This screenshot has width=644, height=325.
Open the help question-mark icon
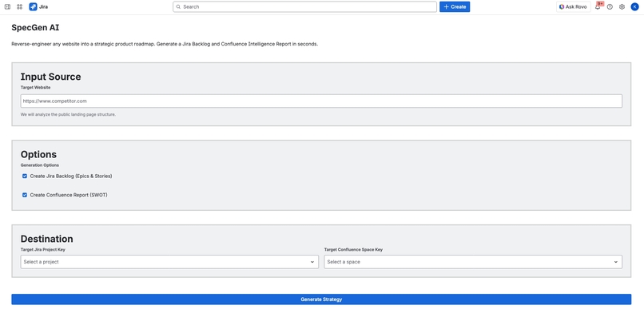tap(610, 6)
